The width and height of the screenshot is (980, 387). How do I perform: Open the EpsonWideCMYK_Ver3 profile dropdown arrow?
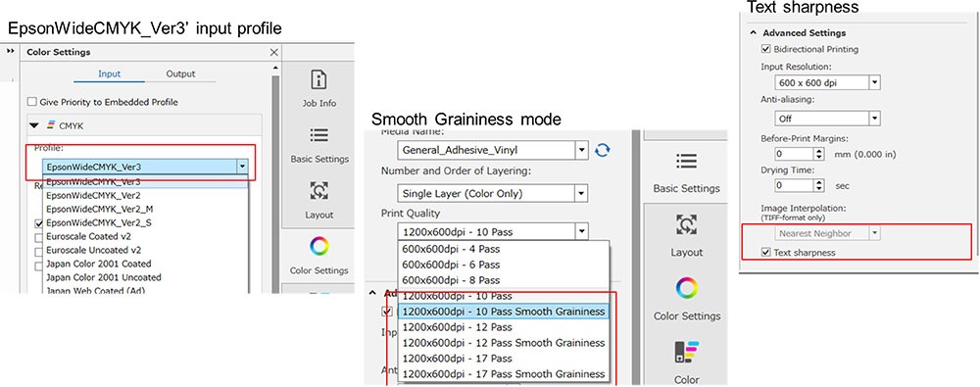click(x=242, y=167)
